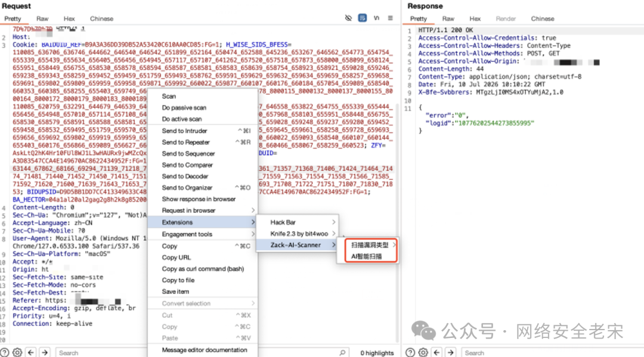This screenshot has height=357, width=644.
Task: Choose Do active scan menu entry
Action: coord(203,119)
